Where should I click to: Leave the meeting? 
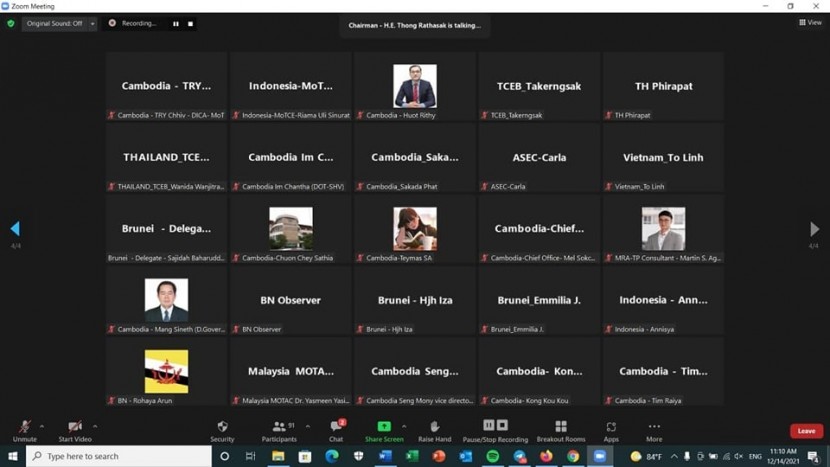[806, 431]
